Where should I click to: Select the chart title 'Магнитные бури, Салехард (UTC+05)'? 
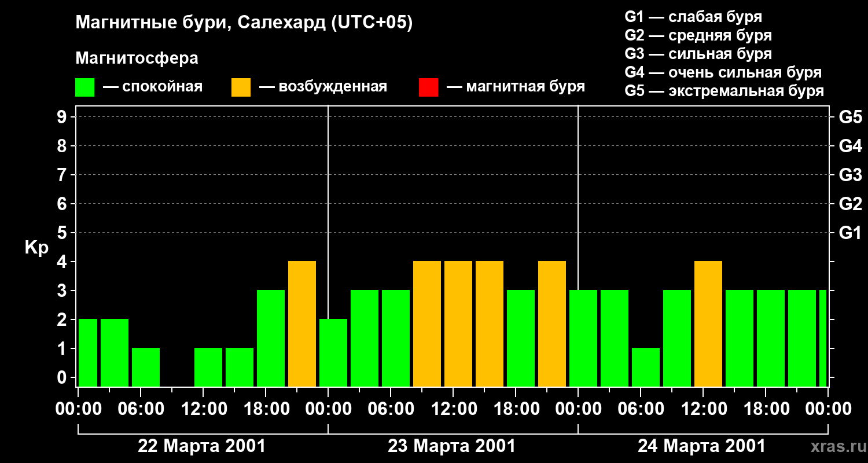click(244, 23)
